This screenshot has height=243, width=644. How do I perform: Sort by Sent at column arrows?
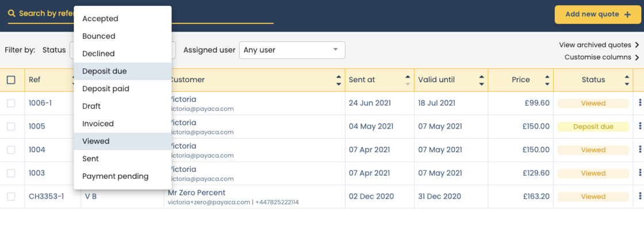(408, 80)
